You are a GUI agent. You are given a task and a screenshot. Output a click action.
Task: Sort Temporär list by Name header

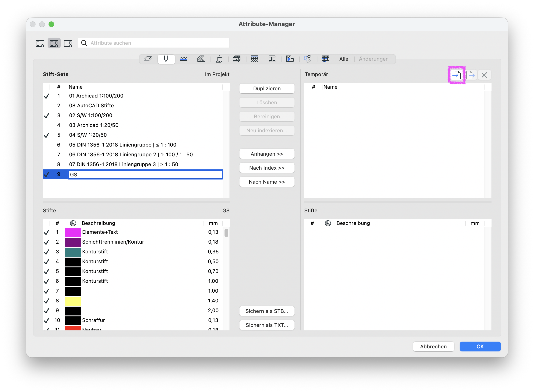(x=404, y=87)
